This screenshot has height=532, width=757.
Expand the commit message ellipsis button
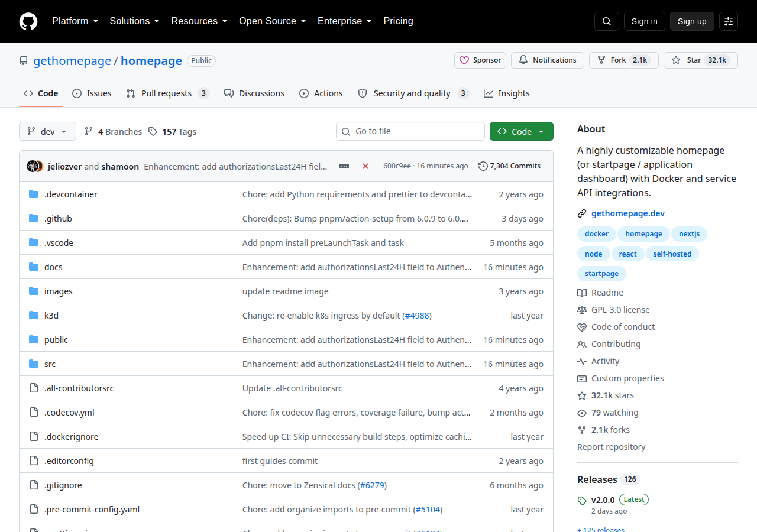click(x=344, y=166)
